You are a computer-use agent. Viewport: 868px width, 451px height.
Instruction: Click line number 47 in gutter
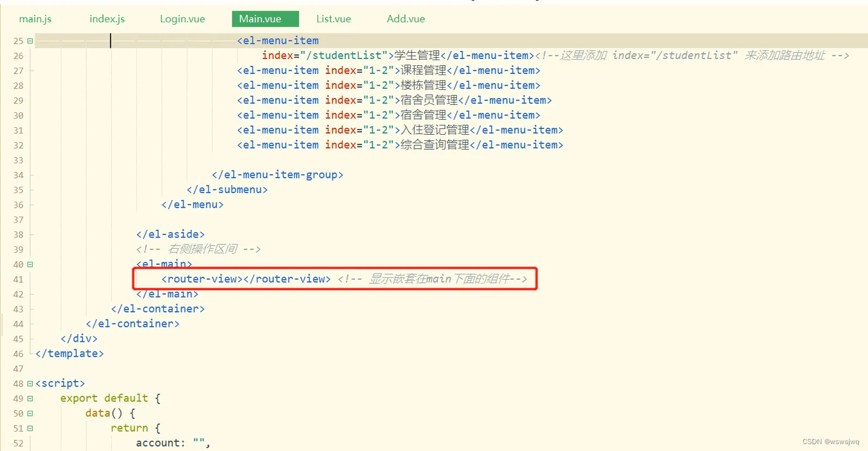tap(18, 368)
